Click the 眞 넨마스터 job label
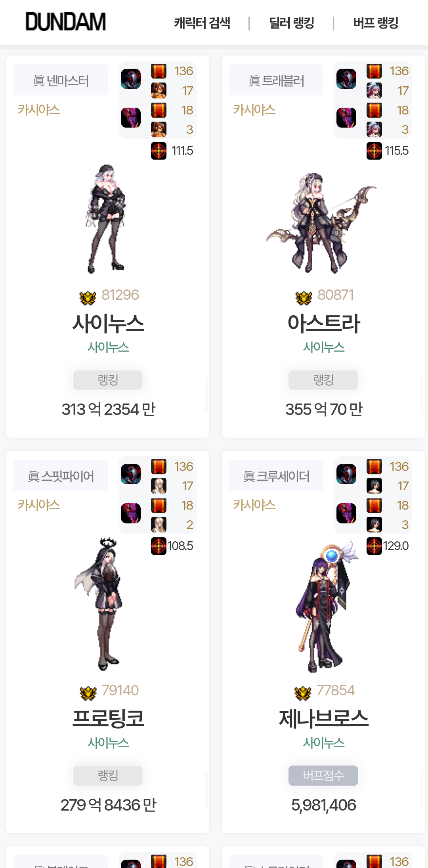Viewport: 428px width, 868px height. (x=61, y=80)
